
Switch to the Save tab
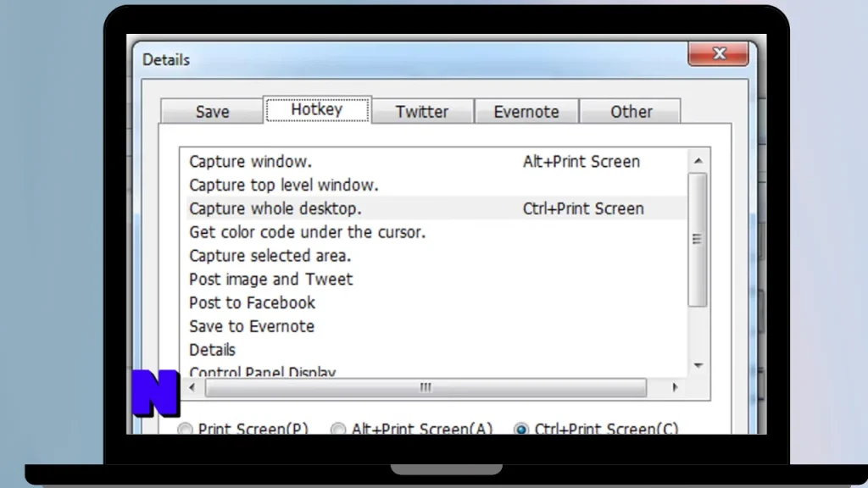(212, 112)
